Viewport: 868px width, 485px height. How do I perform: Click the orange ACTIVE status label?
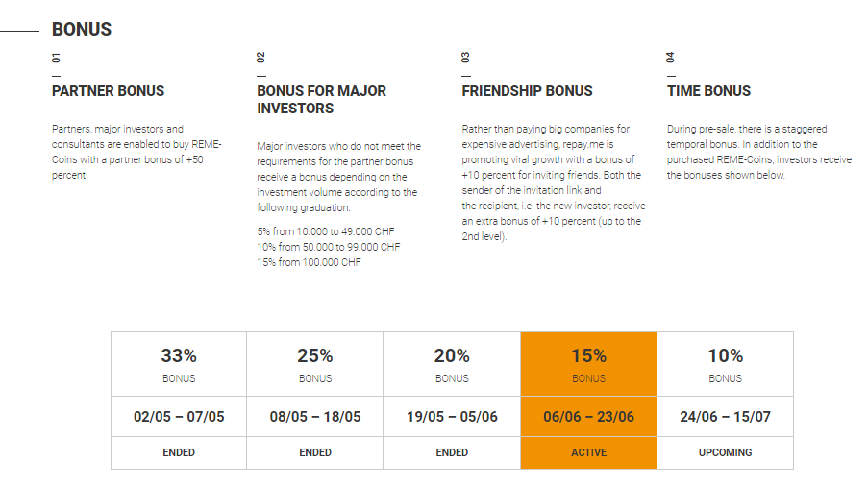click(x=588, y=452)
